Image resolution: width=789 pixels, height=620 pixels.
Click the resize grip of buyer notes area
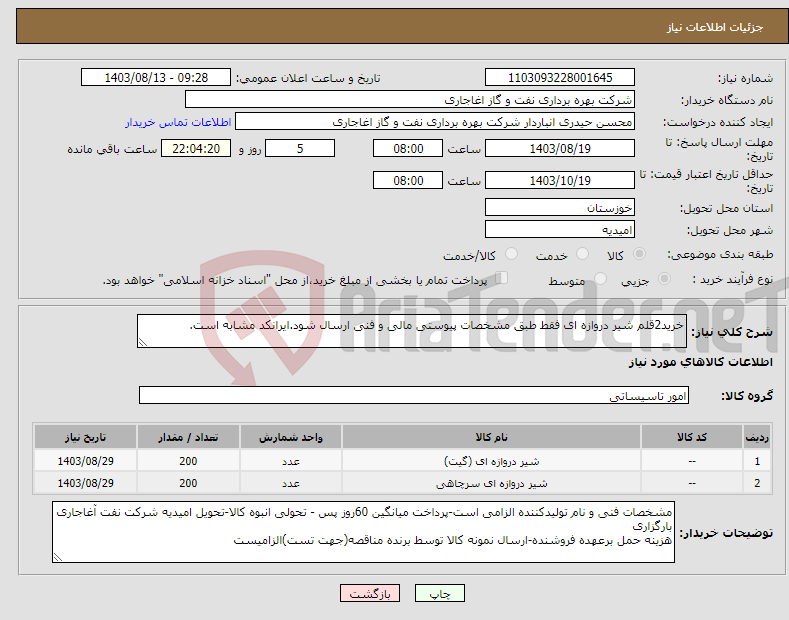click(58, 558)
